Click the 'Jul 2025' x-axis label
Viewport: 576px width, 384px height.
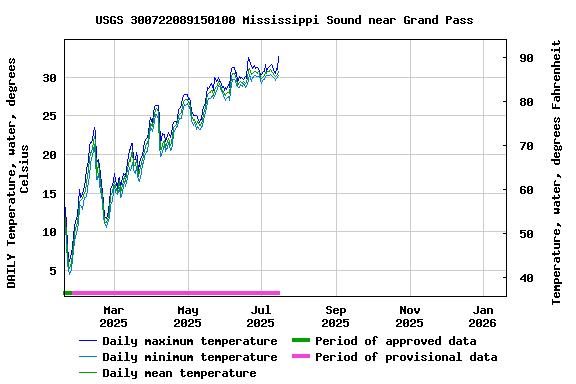click(x=261, y=316)
